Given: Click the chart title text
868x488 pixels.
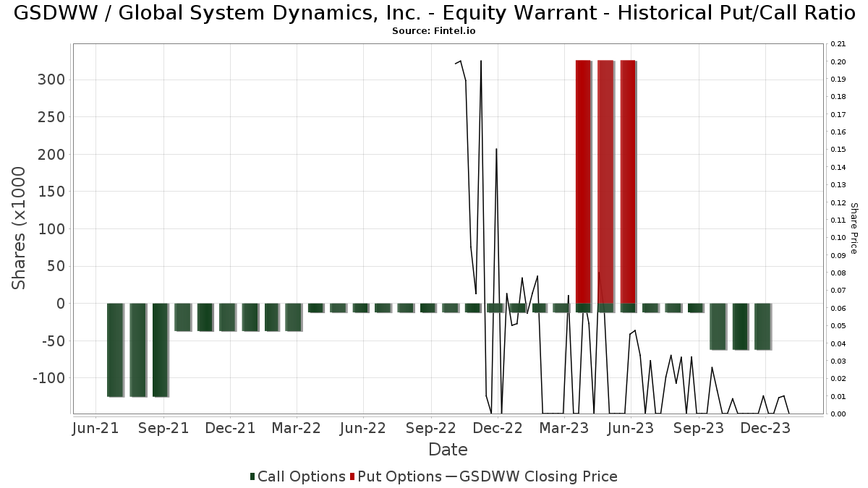Looking at the screenshot, I should click(x=433, y=12).
